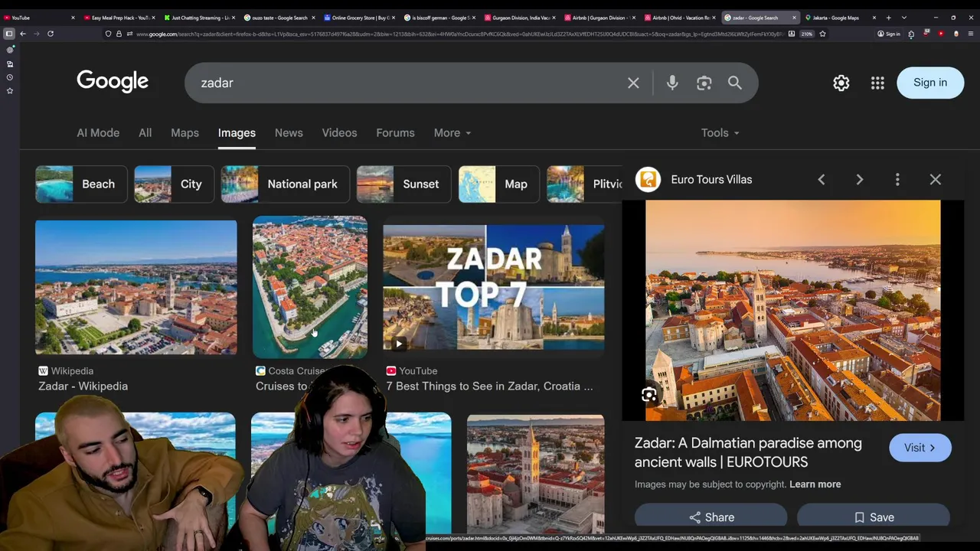Show previous image in preview panel
The width and height of the screenshot is (980, 551).
click(x=821, y=179)
